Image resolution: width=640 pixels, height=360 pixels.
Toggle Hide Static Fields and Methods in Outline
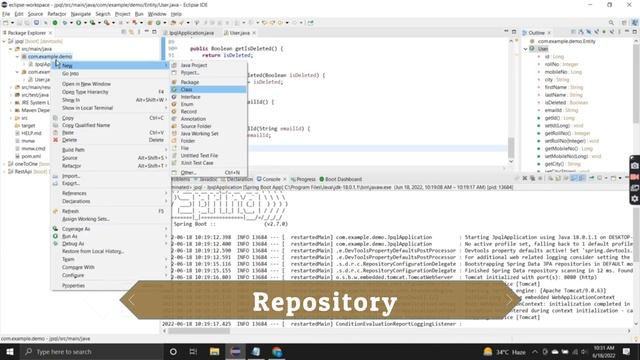(596, 32)
